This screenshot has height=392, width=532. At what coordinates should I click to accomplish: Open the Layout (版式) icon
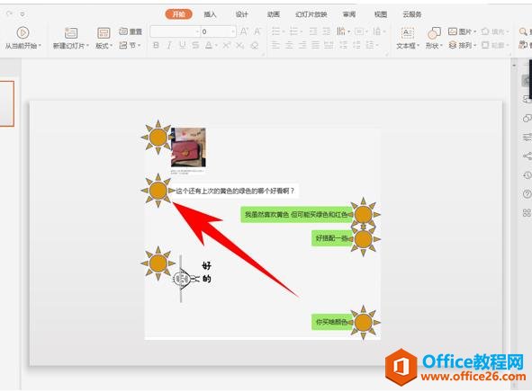pyautogui.click(x=104, y=33)
